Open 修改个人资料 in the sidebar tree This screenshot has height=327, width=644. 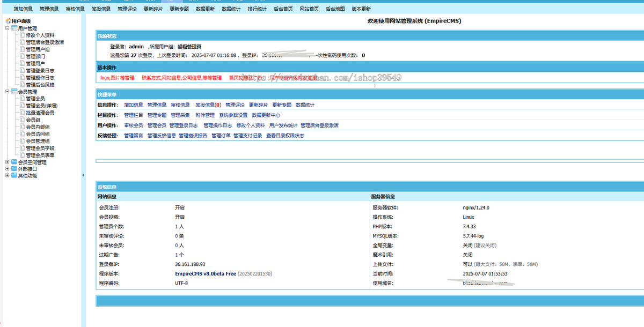[40, 35]
